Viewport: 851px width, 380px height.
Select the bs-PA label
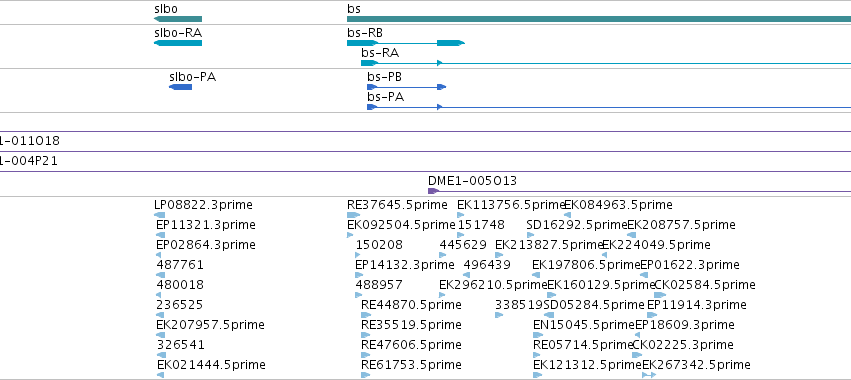(x=385, y=97)
